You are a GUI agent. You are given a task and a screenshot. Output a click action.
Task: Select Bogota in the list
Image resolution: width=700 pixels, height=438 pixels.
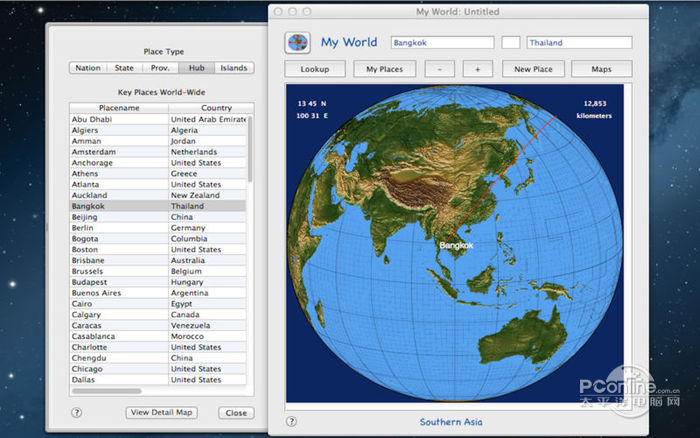click(x=158, y=239)
